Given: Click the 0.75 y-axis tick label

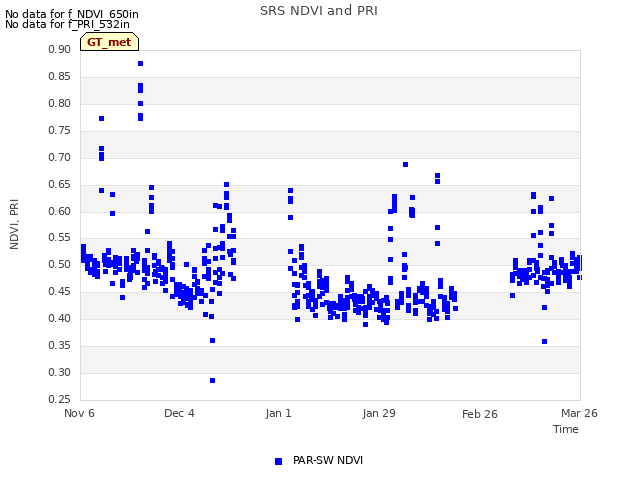Looking at the screenshot, I should tap(59, 130).
